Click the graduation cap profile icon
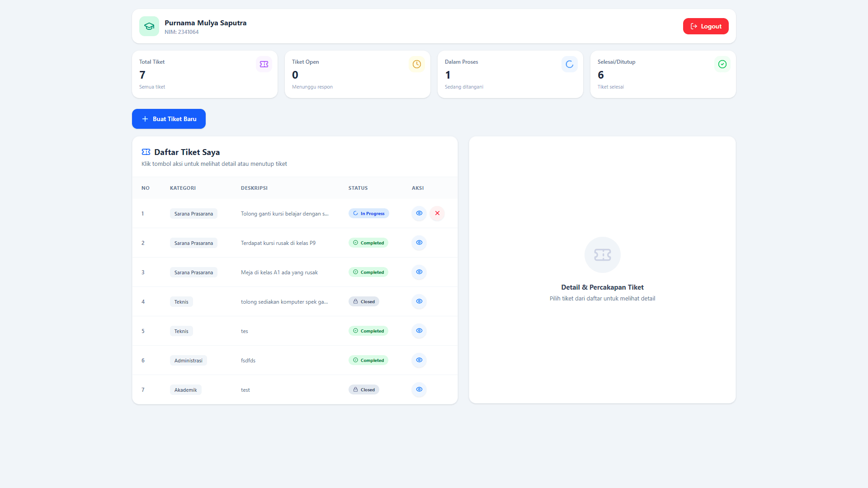Image resolution: width=868 pixels, height=488 pixels. [x=149, y=26]
